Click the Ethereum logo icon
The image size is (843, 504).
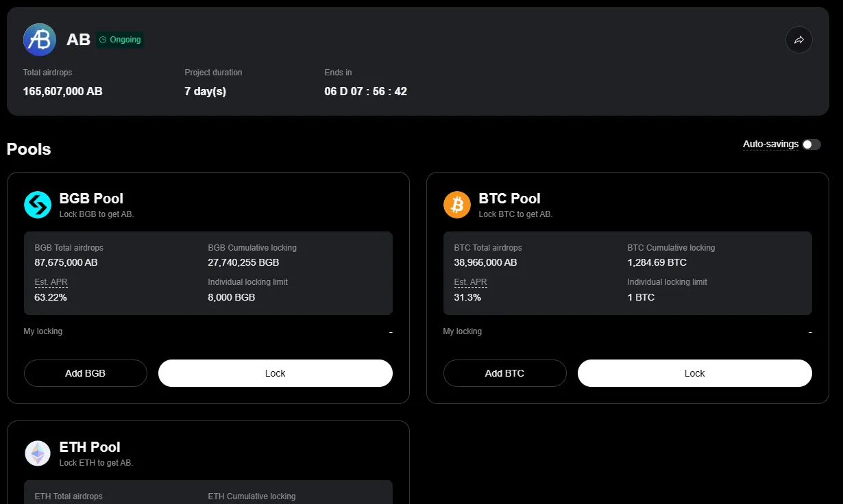[x=38, y=453]
